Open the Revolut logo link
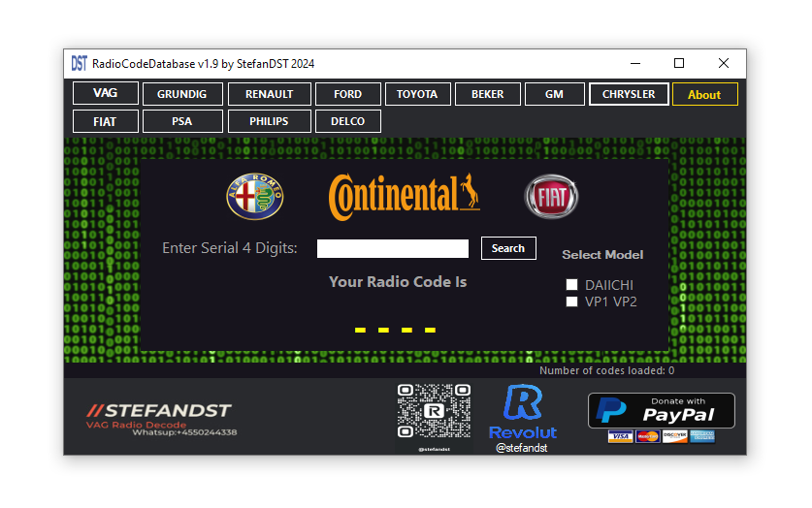The width and height of the screenshot is (812, 508). pos(523,412)
